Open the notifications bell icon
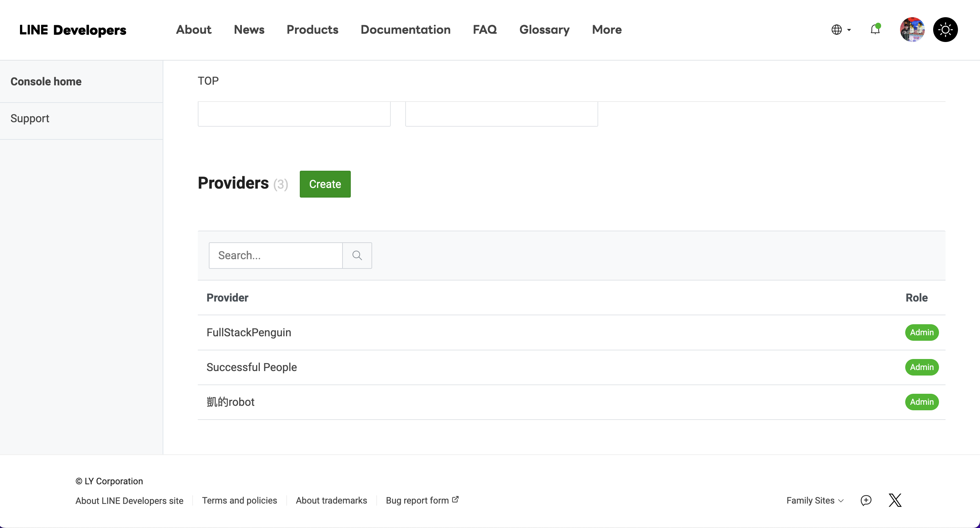Viewport: 980px width, 528px height. 875,29
